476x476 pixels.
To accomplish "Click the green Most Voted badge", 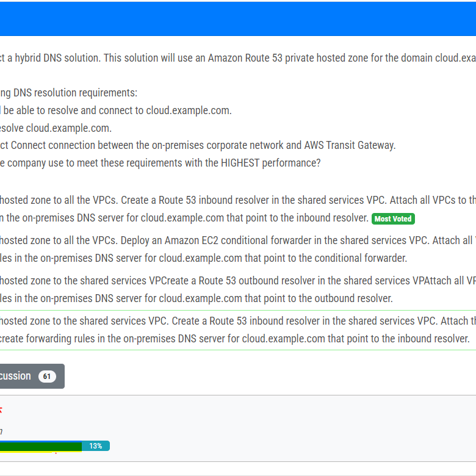I will tap(393, 219).
